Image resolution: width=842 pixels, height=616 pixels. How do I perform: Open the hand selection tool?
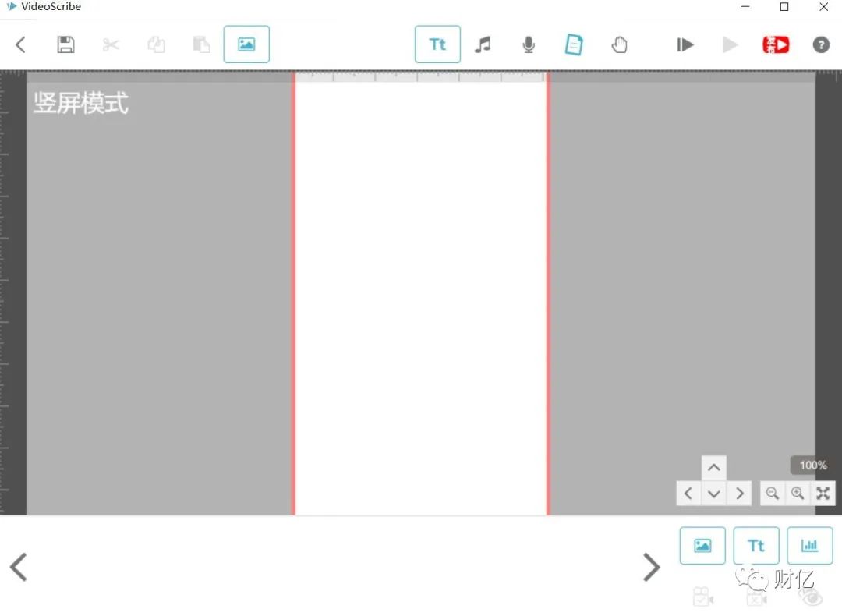(619, 44)
